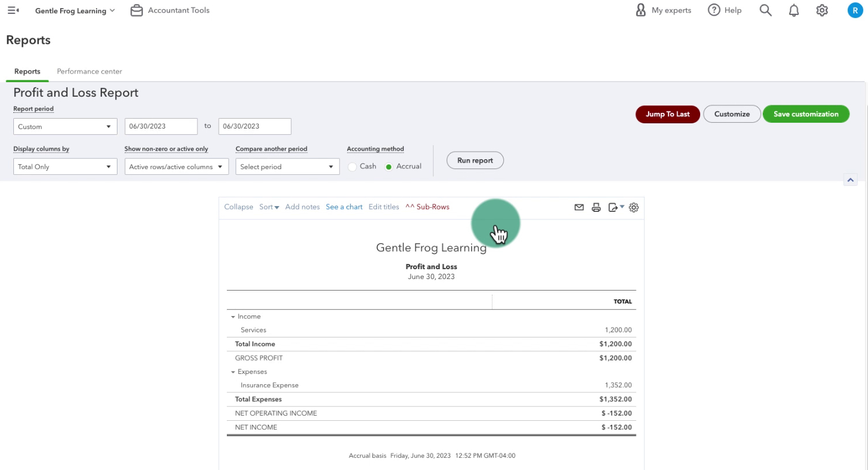Click the Total Expenses amount
The width and height of the screenshot is (868, 470).
[616, 399]
